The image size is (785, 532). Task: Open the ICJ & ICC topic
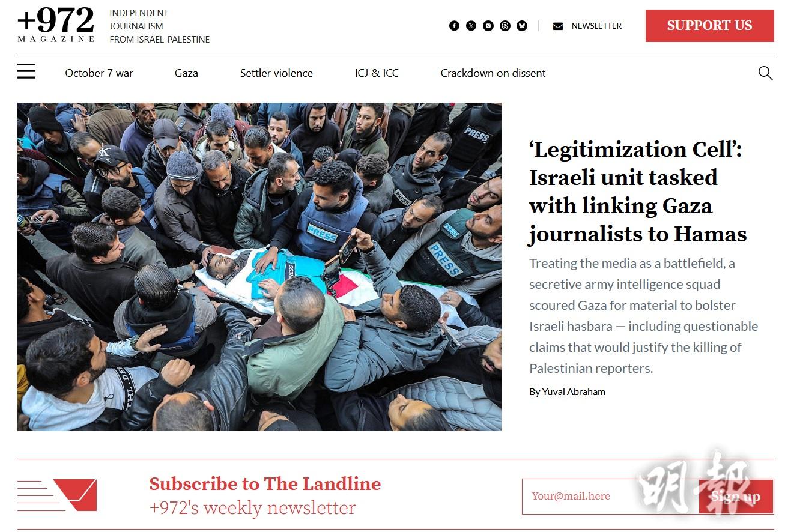[377, 73]
